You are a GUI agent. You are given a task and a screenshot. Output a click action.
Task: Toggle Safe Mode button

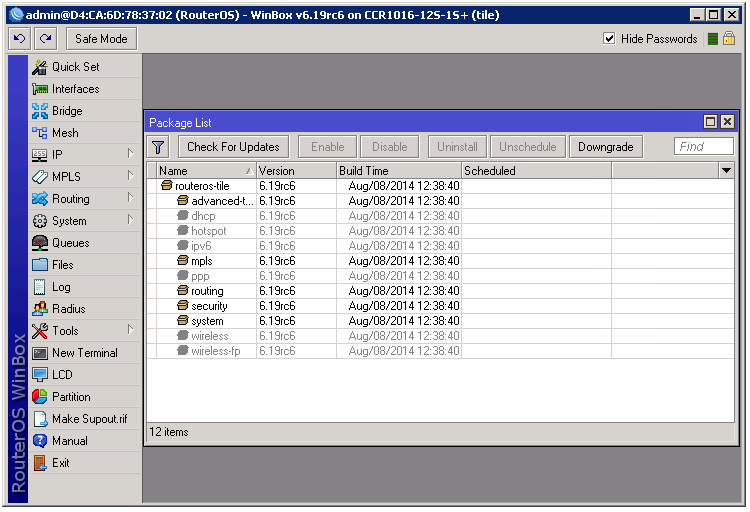pos(101,39)
